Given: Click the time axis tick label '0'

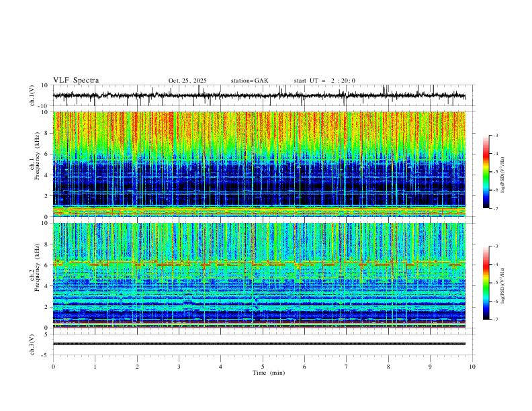Looking at the screenshot, I should pos(53,367).
